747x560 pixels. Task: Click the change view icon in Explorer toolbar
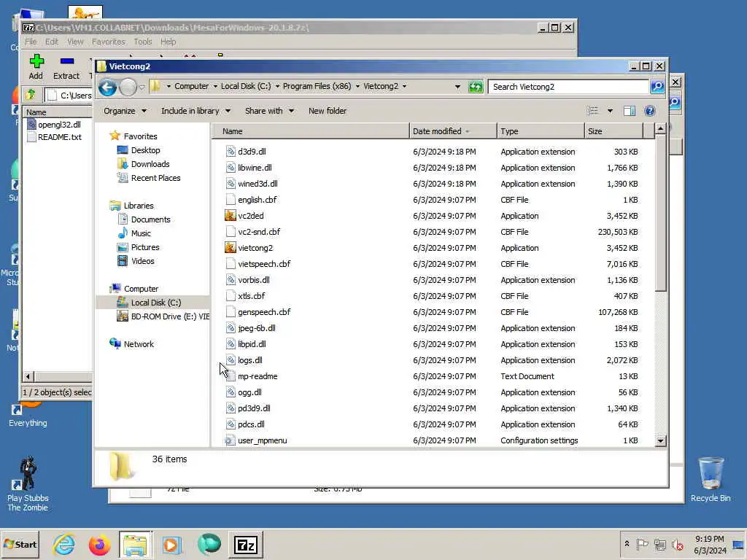592,111
